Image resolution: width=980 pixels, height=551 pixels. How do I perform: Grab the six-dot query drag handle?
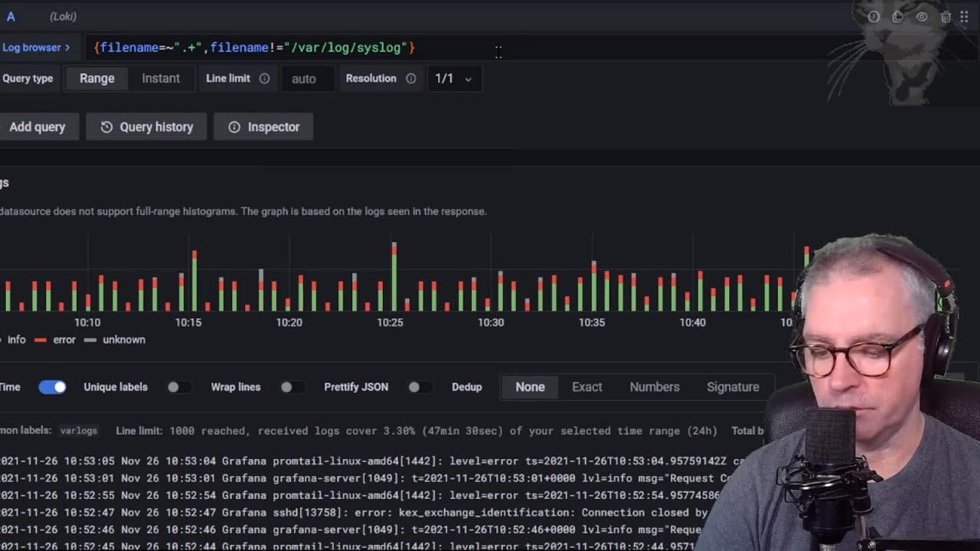click(964, 17)
